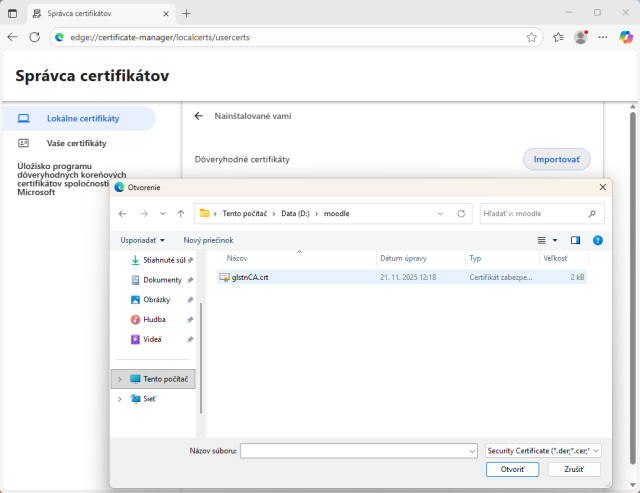Click the Up one level arrow
This screenshot has width=640, height=493.
pyautogui.click(x=180, y=213)
